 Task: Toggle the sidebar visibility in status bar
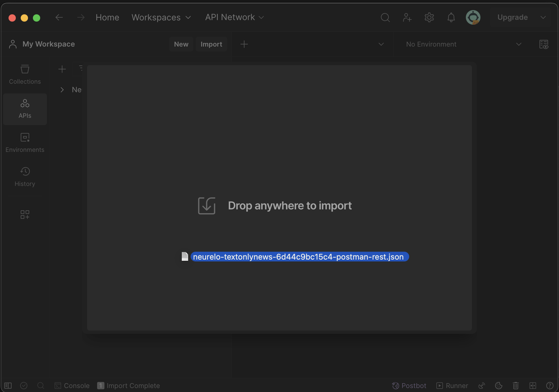(x=8, y=386)
